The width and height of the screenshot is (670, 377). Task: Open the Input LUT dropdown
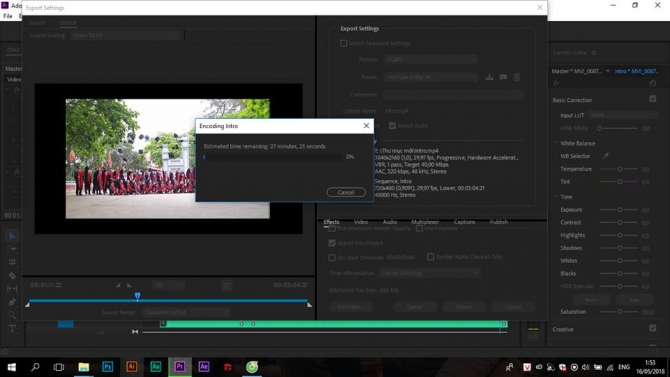[622, 115]
